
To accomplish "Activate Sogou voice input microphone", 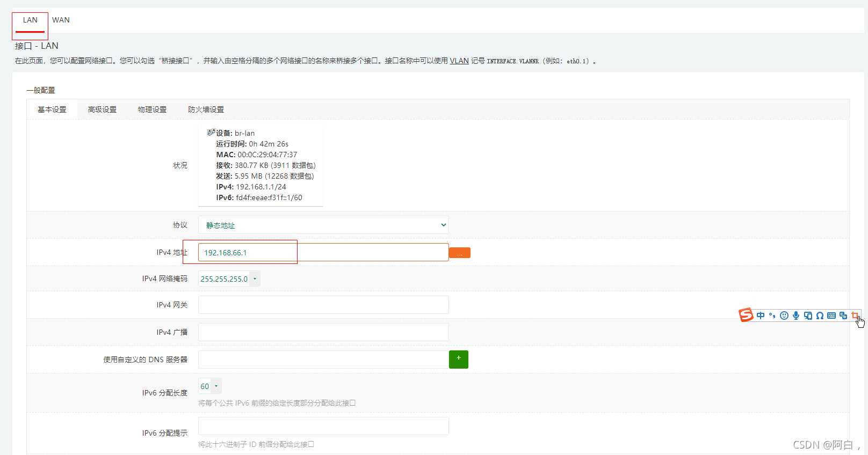I will 796,315.
